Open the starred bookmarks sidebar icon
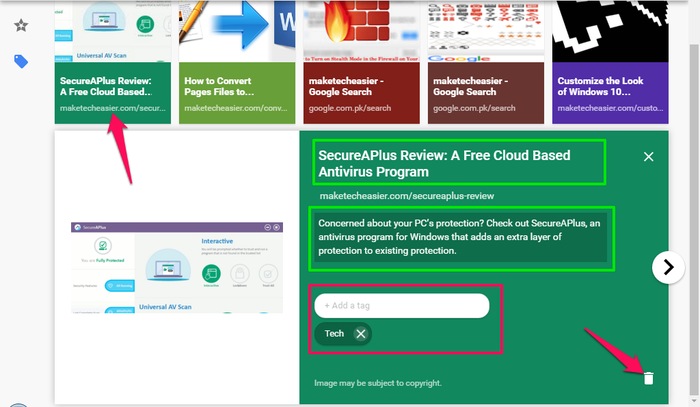 click(x=21, y=25)
